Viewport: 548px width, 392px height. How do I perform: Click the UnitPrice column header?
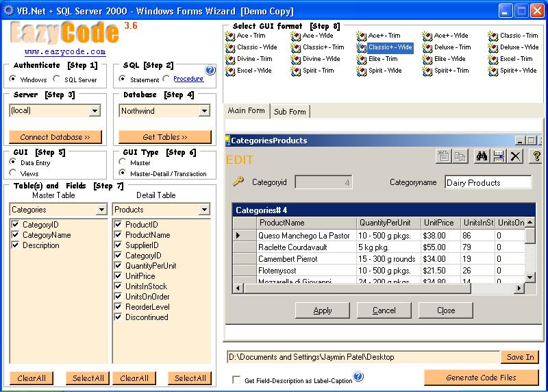tap(440, 223)
